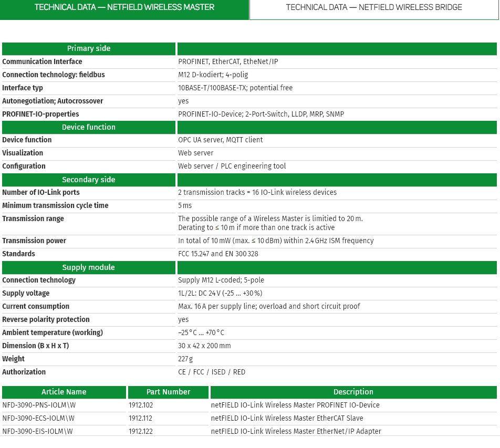Click the Visualization row label

23,153
